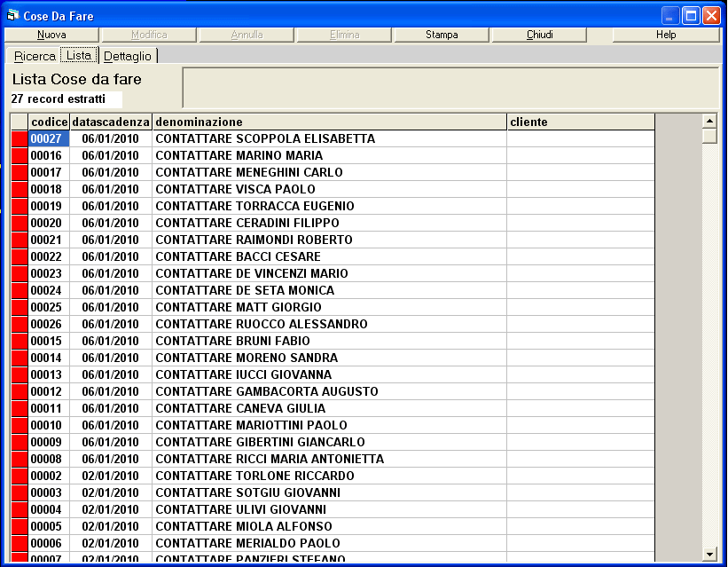
Task: Click the Cose Da Fare title bar icon
Action: pos(12,15)
